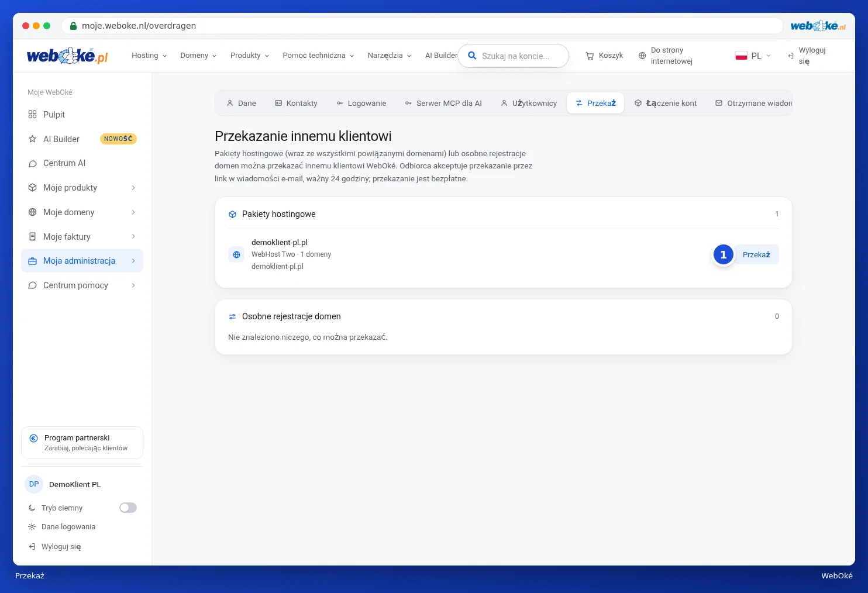Click the Moje faktury document icon
Screen dimensions: 868x593
tap(32, 237)
